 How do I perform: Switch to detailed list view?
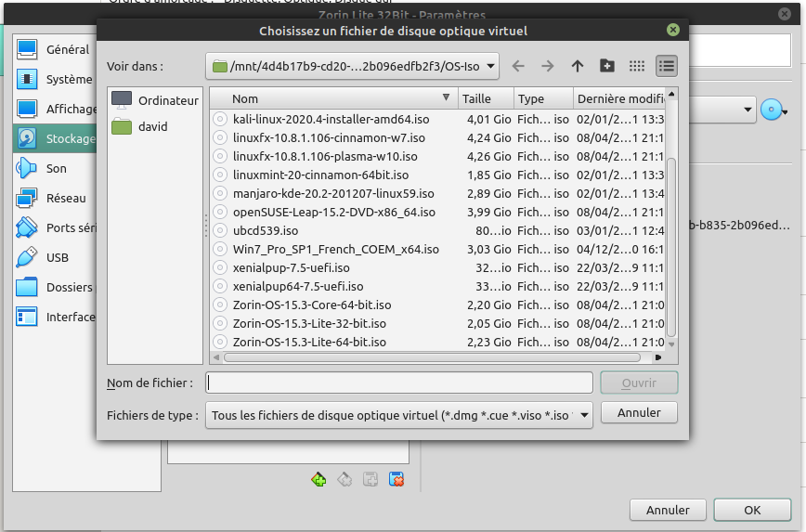667,66
